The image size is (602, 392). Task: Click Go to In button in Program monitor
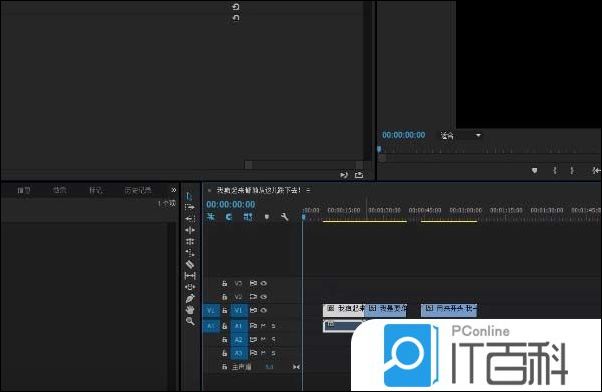596,170
